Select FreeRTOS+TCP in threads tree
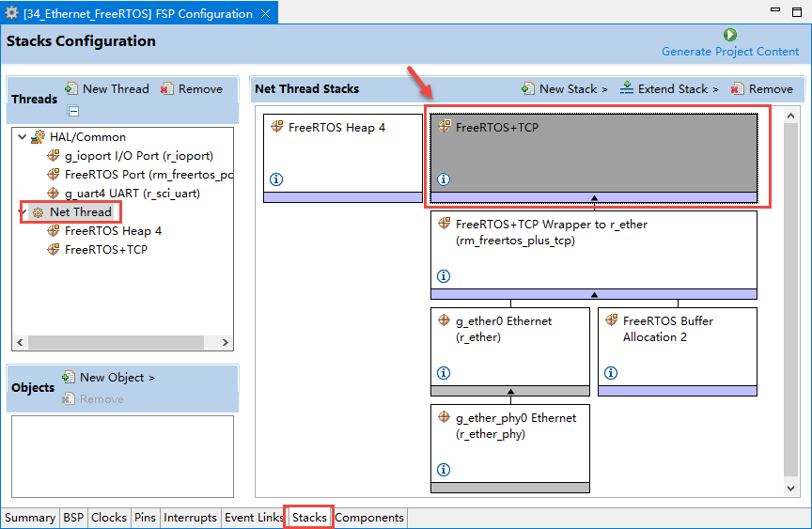Image resolution: width=812 pixels, height=529 pixels. (105, 250)
